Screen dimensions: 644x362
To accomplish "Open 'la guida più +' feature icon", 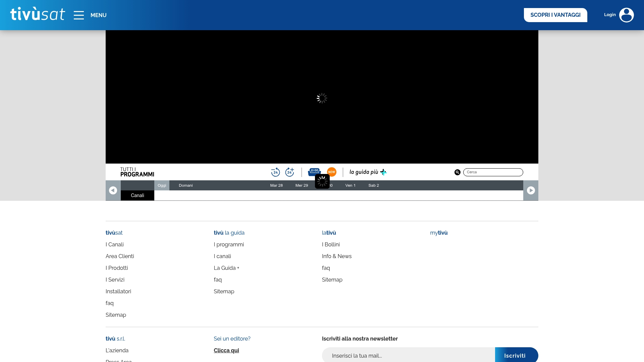I will pyautogui.click(x=368, y=172).
